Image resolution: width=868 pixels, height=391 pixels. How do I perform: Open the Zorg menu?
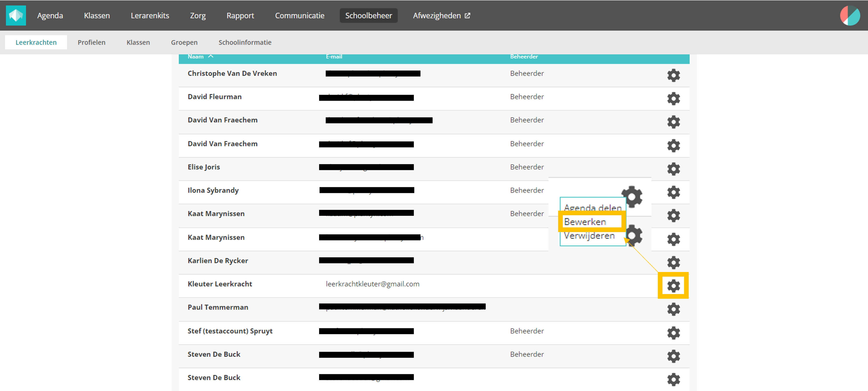pos(198,15)
